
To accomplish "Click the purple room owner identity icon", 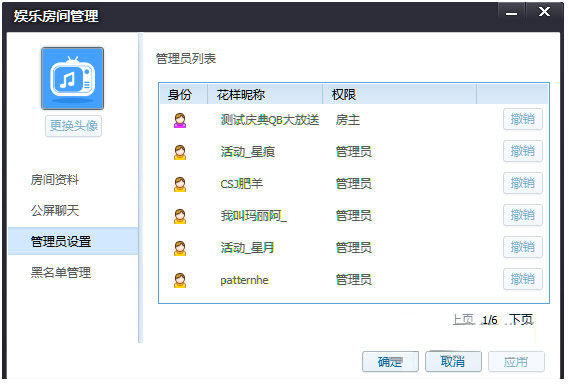I will (180, 120).
